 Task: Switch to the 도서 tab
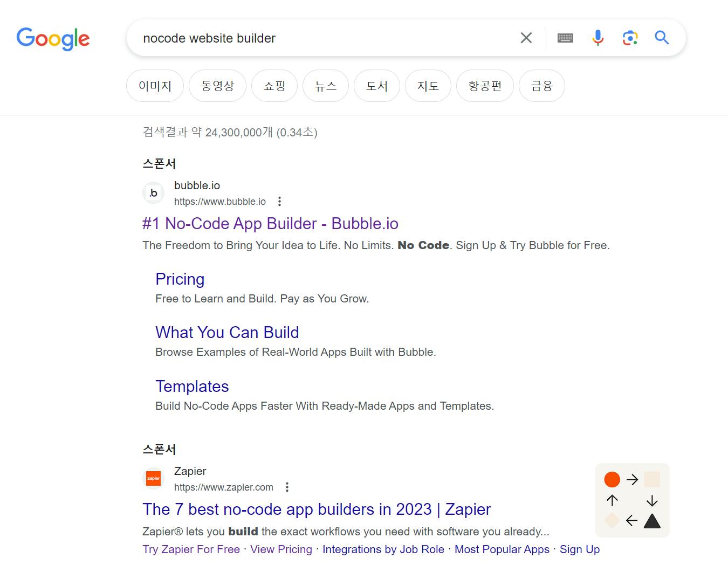click(x=377, y=86)
